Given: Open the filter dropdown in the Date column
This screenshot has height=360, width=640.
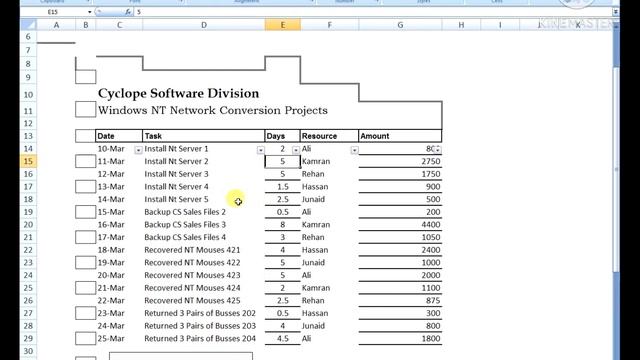Looking at the screenshot, I should (x=138, y=150).
